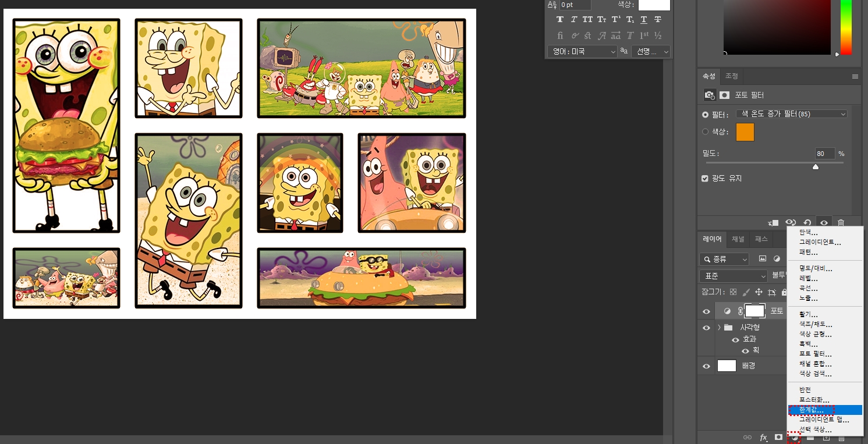Viewport: 868px width, 444px height.
Task: Hide the 배경 layer
Action: [x=706, y=366]
